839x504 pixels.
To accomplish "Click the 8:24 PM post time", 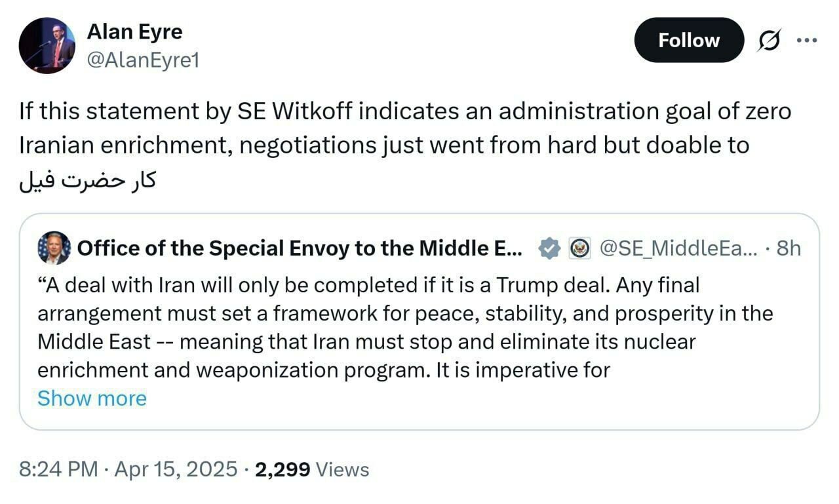I will tap(58, 469).
